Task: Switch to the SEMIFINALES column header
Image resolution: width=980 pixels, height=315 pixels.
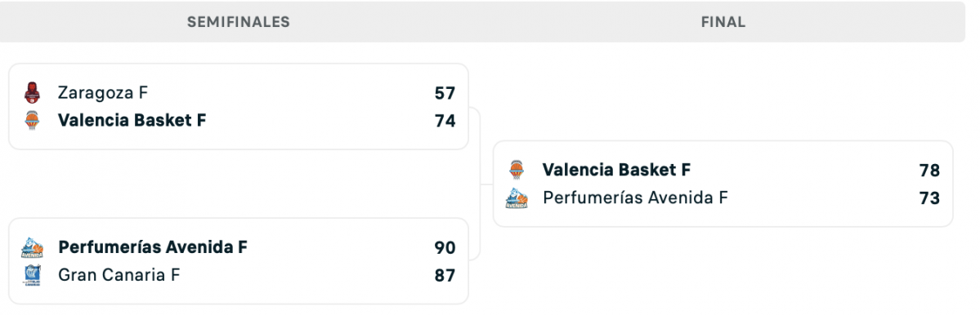Action: [x=239, y=23]
